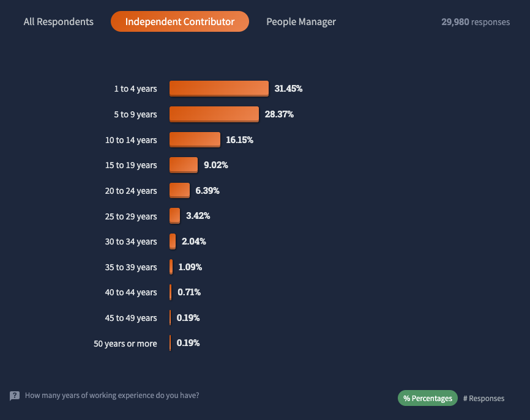Click the 5 to 9 years bar
The width and height of the screenshot is (530, 420).
pyautogui.click(x=214, y=114)
